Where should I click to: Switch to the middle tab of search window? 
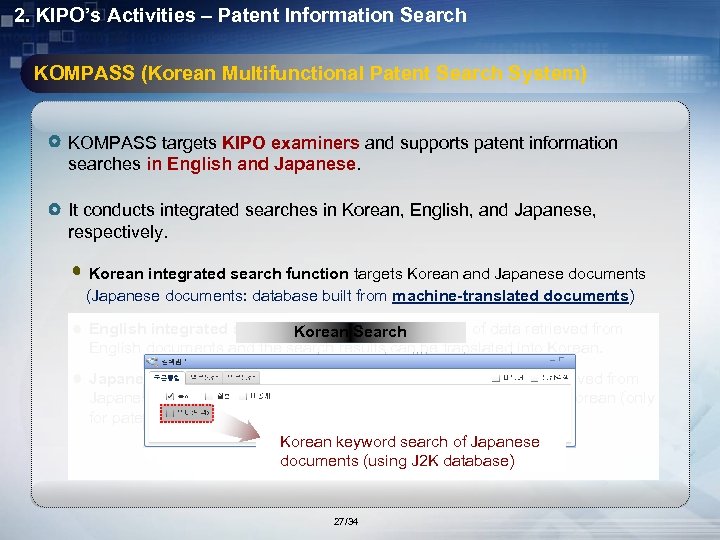pyautogui.click(x=204, y=377)
